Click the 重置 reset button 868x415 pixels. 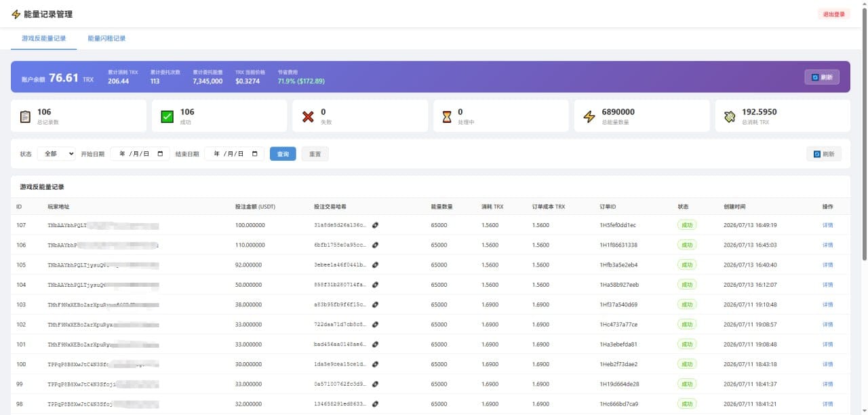tap(315, 154)
